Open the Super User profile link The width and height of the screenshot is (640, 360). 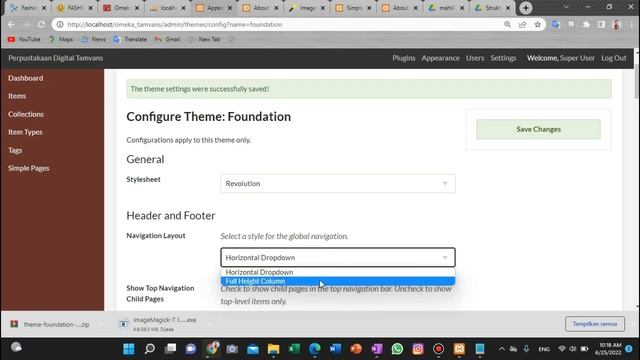click(x=577, y=58)
